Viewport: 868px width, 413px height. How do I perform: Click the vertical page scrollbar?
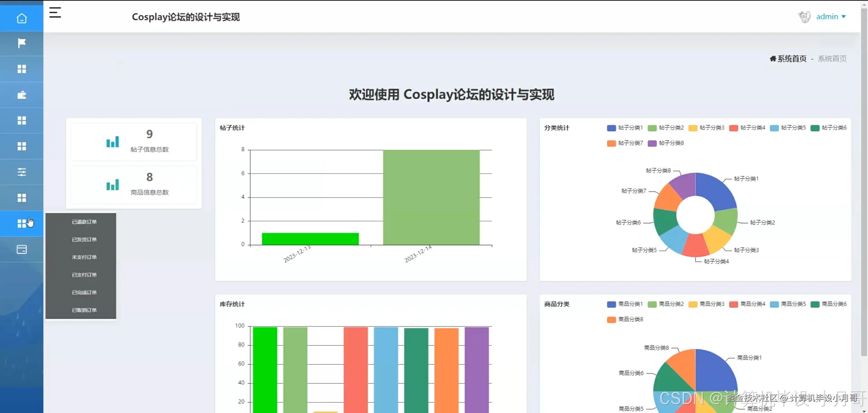pyautogui.click(x=864, y=183)
